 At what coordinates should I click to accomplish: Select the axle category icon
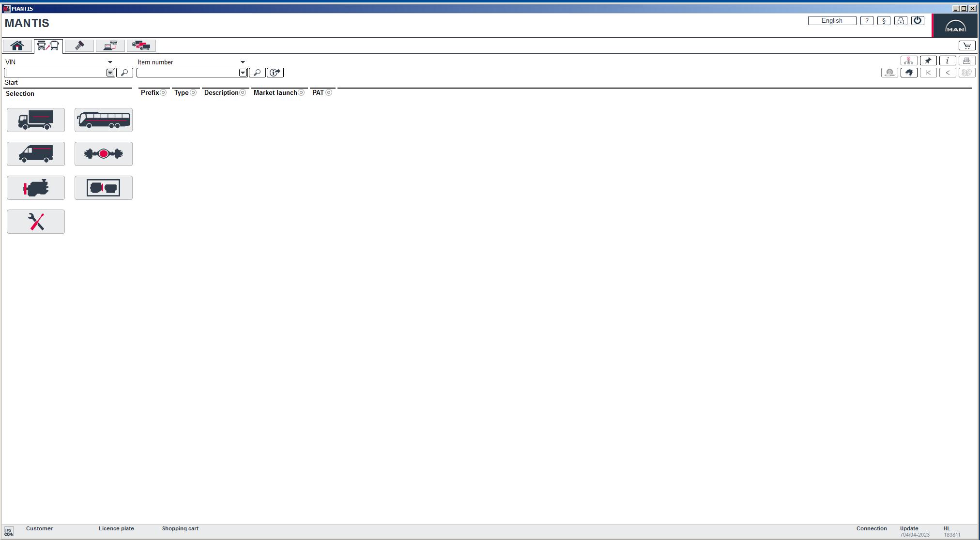click(103, 153)
